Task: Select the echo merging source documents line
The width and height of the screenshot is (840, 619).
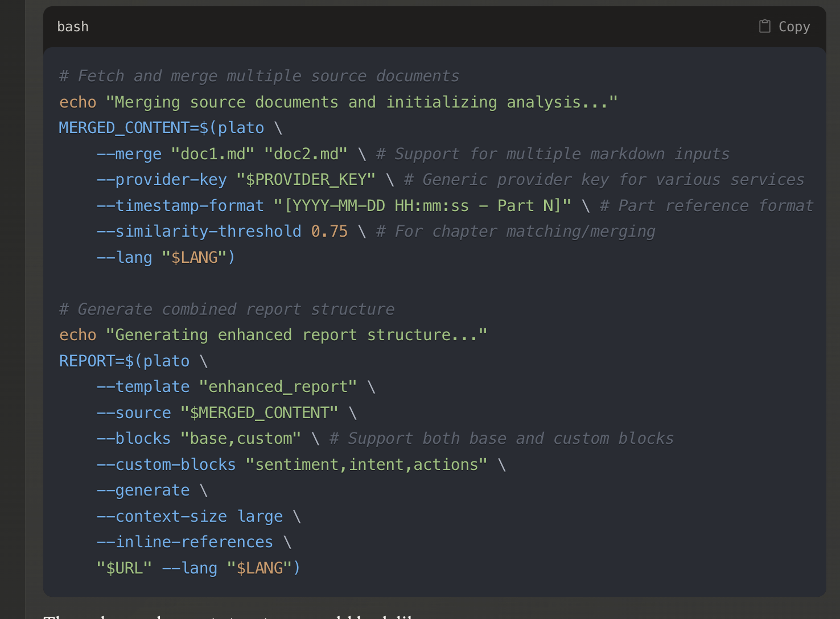Action: click(338, 102)
